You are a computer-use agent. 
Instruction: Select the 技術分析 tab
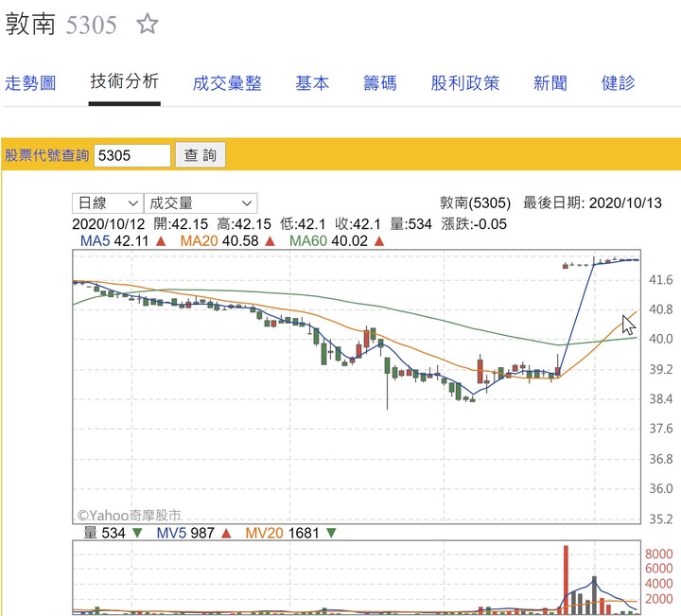(x=125, y=81)
